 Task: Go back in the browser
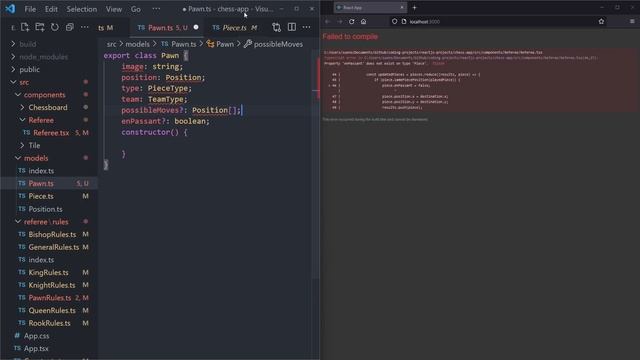click(328, 22)
